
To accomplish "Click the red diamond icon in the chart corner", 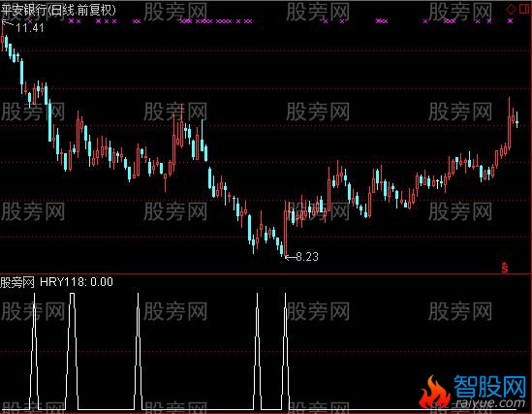I will coord(511,9).
